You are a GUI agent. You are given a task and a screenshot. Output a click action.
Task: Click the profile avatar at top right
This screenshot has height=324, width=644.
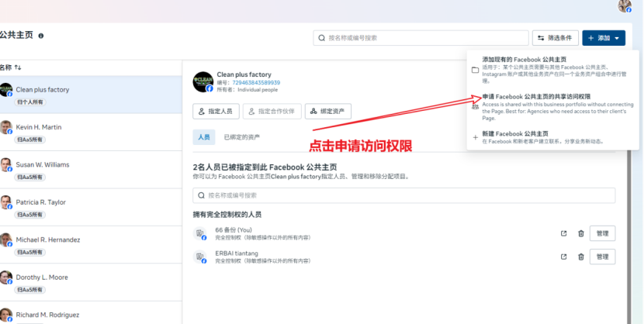tap(625, 5)
